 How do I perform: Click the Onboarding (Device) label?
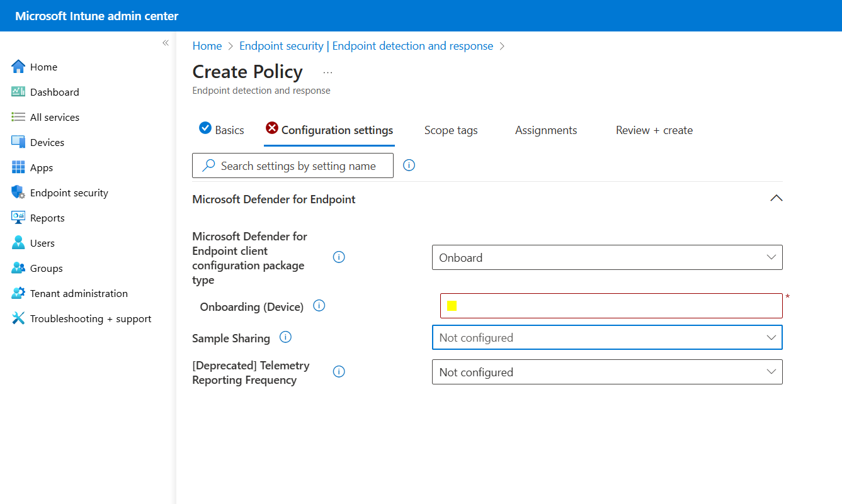(x=252, y=306)
